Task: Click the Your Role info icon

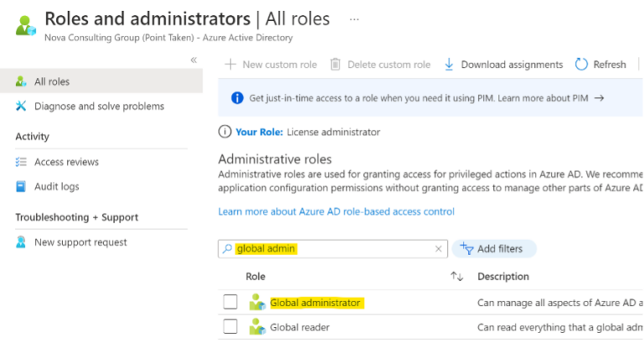Action: [225, 132]
